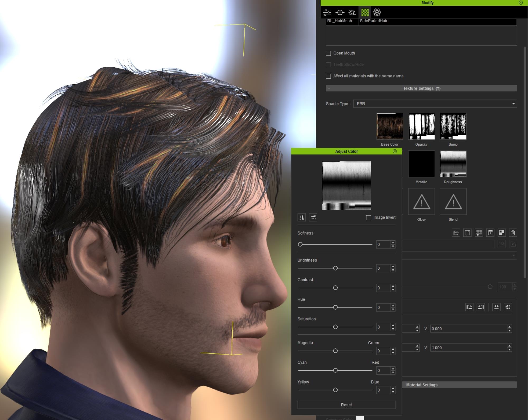Click the horizontal mirror icon in Adjust Color

coord(301,217)
